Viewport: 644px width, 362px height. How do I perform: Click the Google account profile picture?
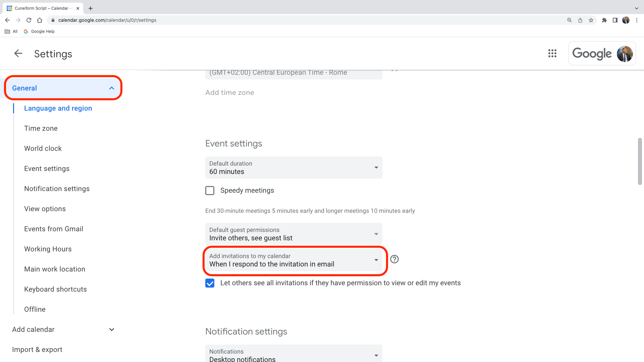[625, 54]
